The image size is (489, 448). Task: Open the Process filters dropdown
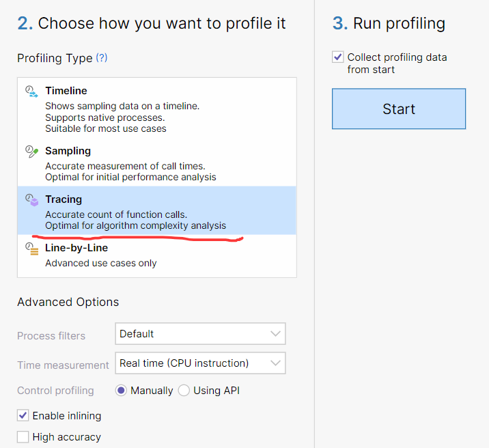click(x=200, y=334)
